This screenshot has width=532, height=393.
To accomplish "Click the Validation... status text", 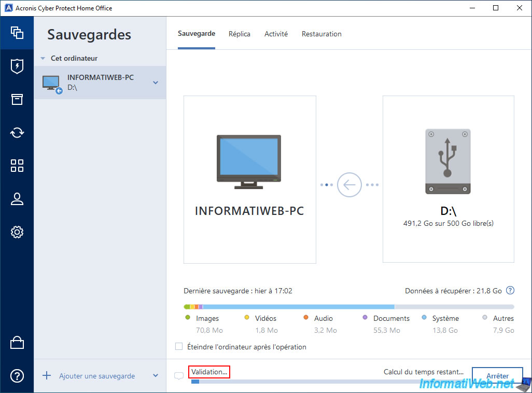I will point(209,372).
